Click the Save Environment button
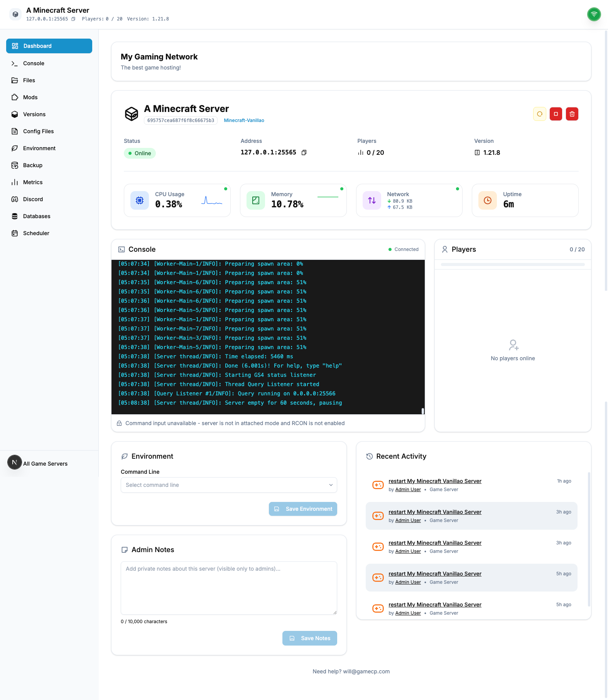This screenshot has width=608, height=700. [303, 509]
